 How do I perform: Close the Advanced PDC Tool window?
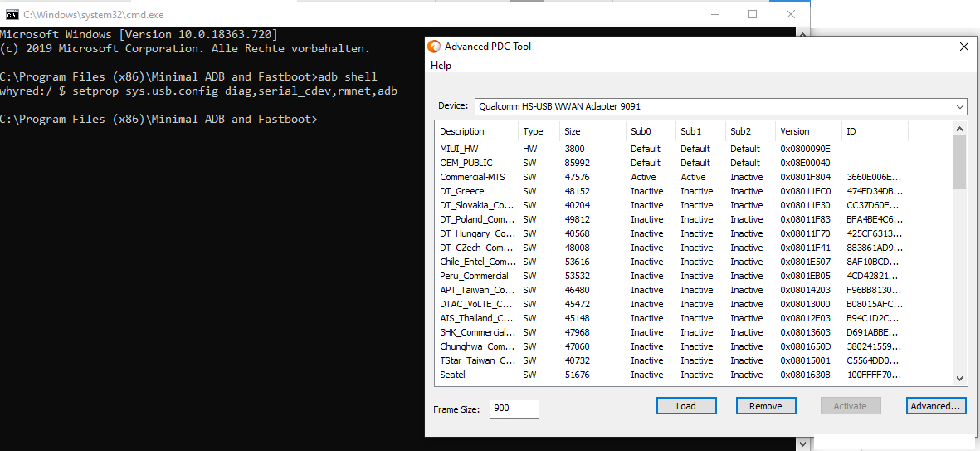pyautogui.click(x=963, y=47)
